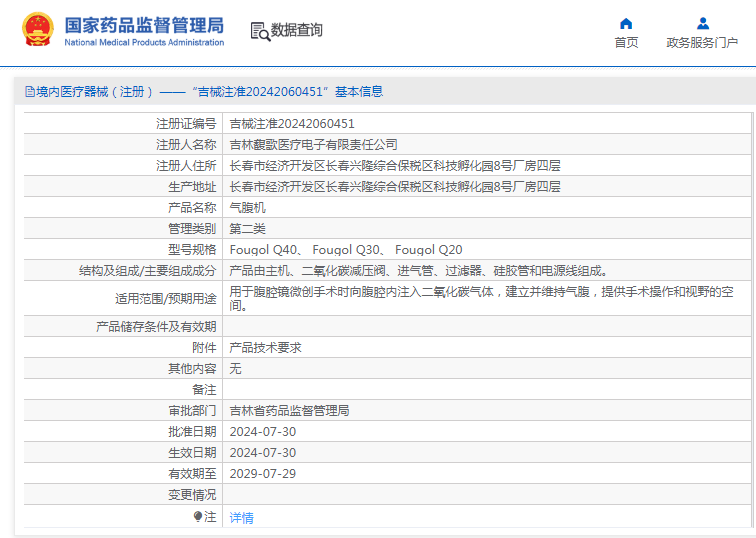Click approval date 2024-07-30 in 批准日期 row
The height and width of the screenshot is (538, 756).
point(263,432)
